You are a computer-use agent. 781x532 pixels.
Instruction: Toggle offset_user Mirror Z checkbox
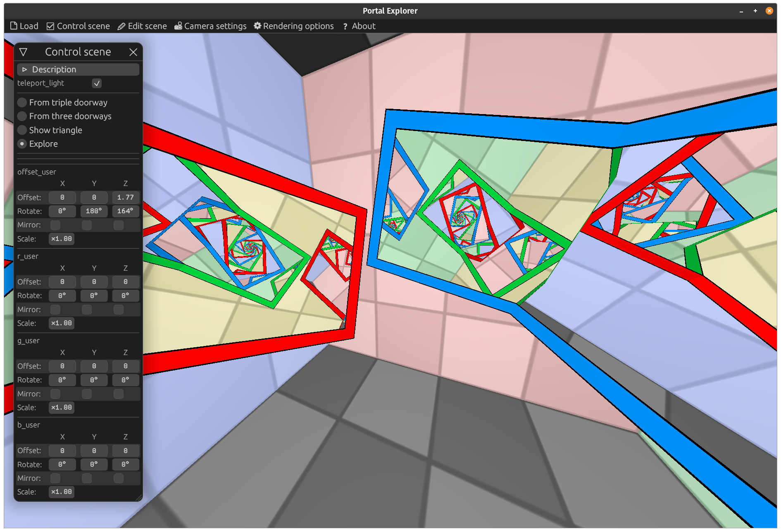[119, 225]
